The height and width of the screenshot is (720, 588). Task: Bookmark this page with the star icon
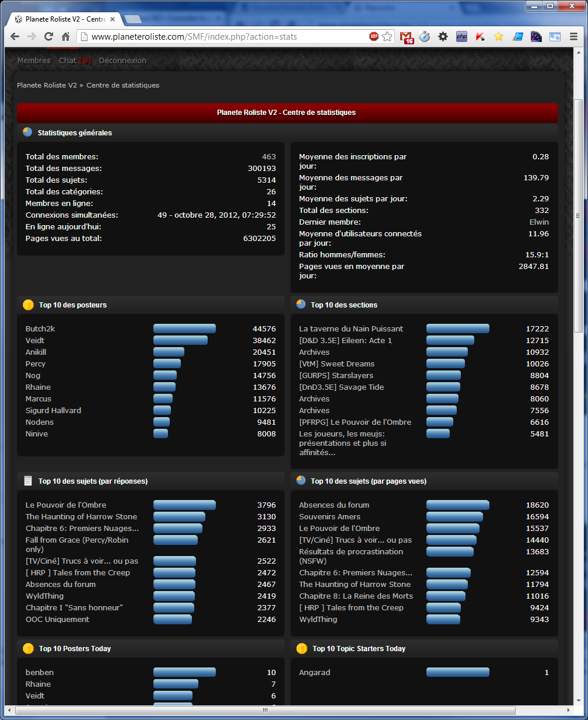point(387,37)
